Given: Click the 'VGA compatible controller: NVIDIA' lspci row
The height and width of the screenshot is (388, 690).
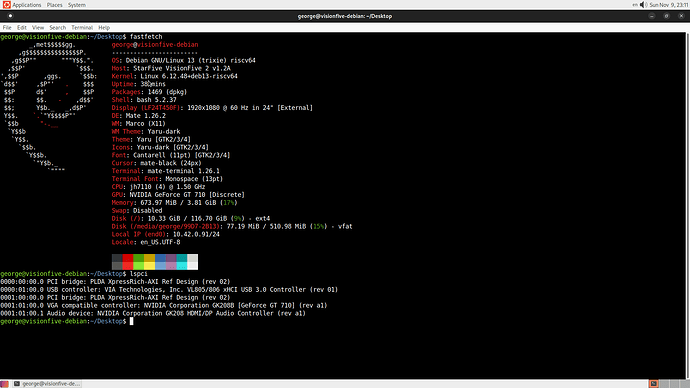Looking at the screenshot, I should tap(164, 305).
